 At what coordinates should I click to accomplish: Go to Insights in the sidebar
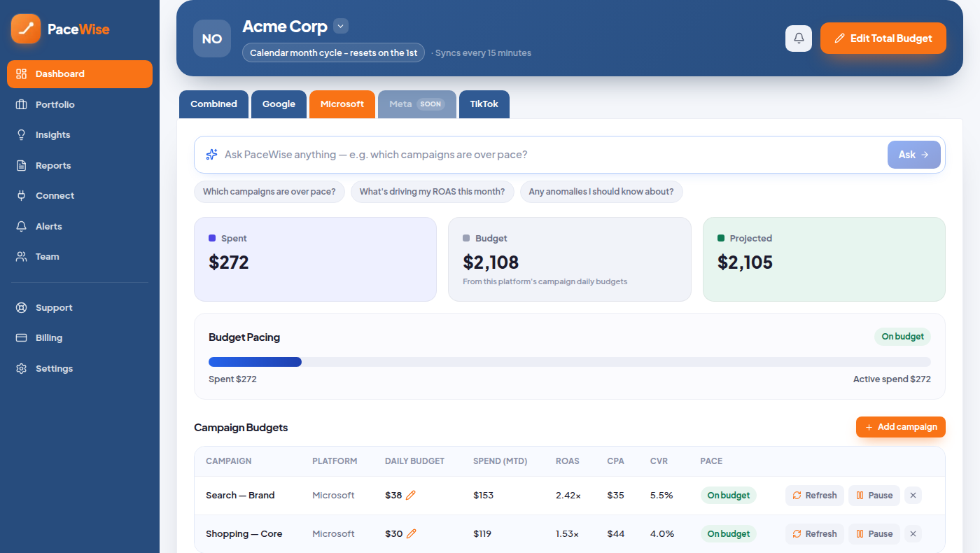pos(80,134)
